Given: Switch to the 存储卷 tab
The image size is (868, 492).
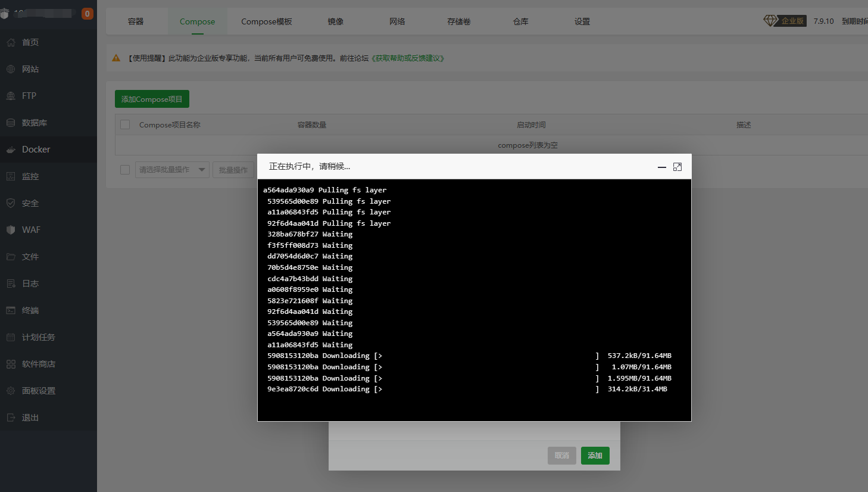Looking at the screenshot, I should [459, 21].
